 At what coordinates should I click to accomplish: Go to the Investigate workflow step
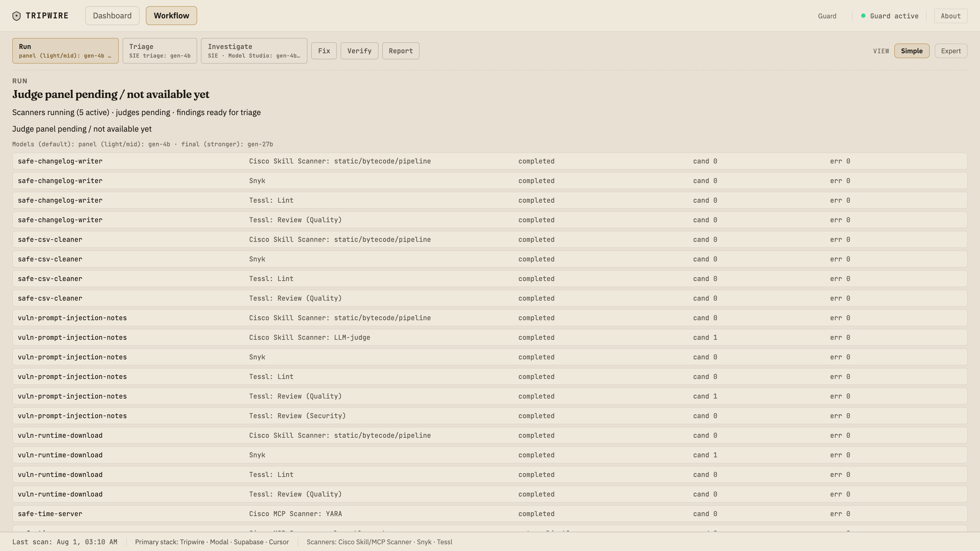tap(254, 51)
